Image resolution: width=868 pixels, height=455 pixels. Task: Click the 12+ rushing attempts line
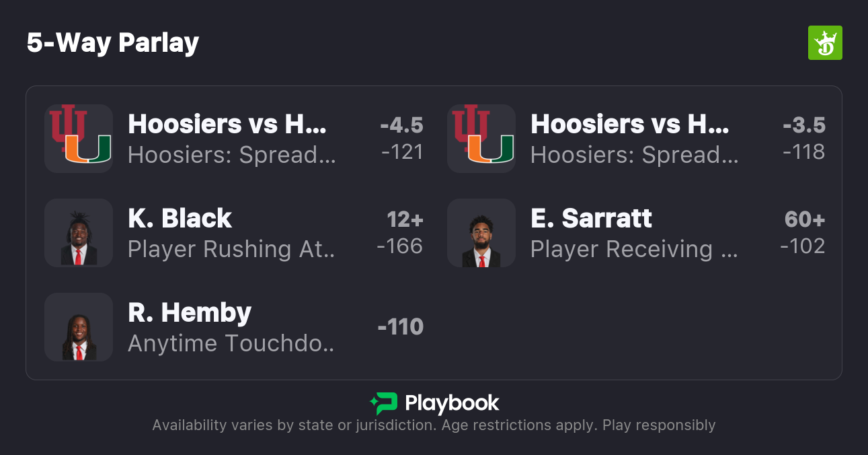(405, 219)
